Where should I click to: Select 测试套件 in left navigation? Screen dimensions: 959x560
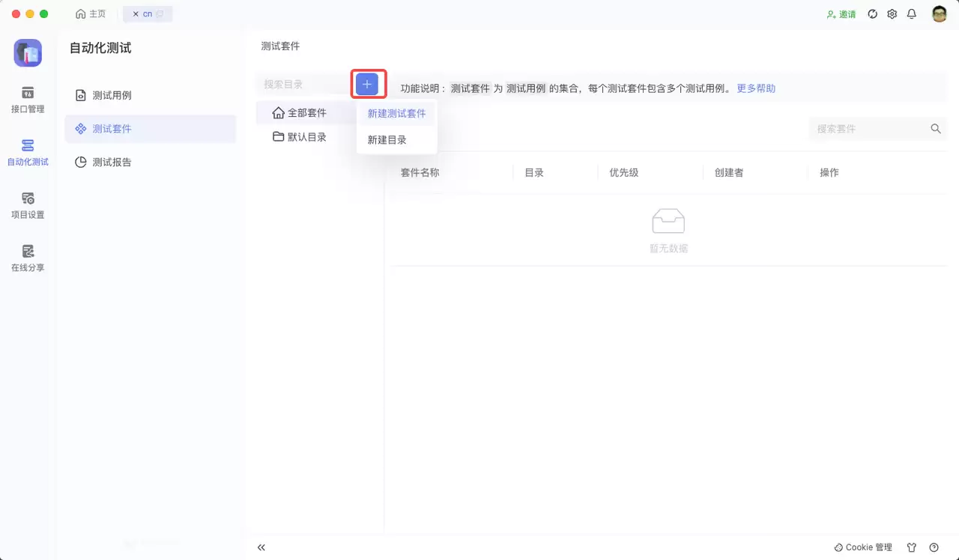pos(150,129)
